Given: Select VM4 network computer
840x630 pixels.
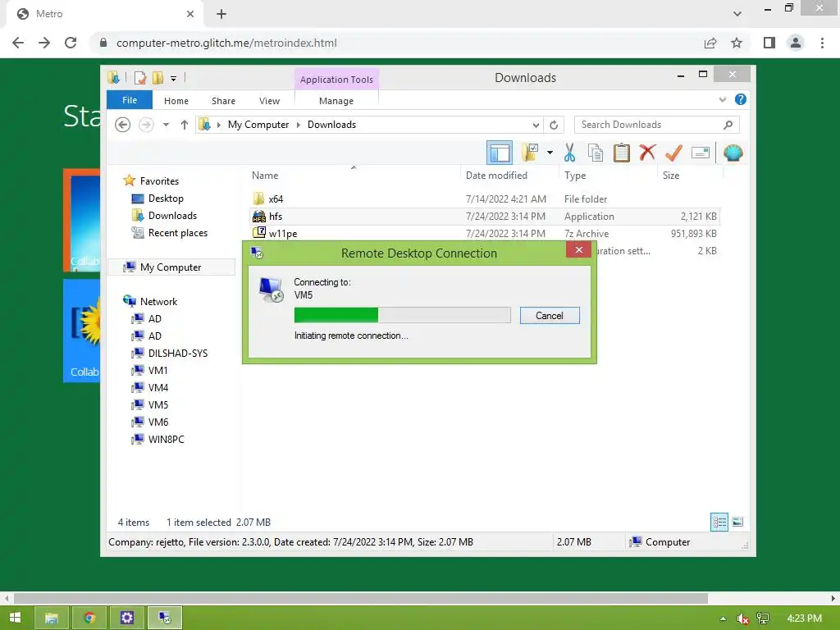Looking at the screenshot, I should (x=158, y=387).
